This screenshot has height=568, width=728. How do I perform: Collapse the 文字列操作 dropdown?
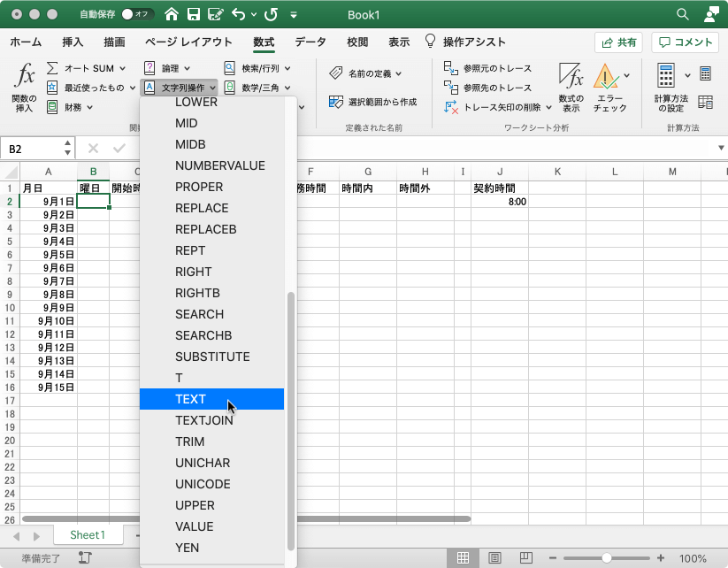tap(180, 88)
